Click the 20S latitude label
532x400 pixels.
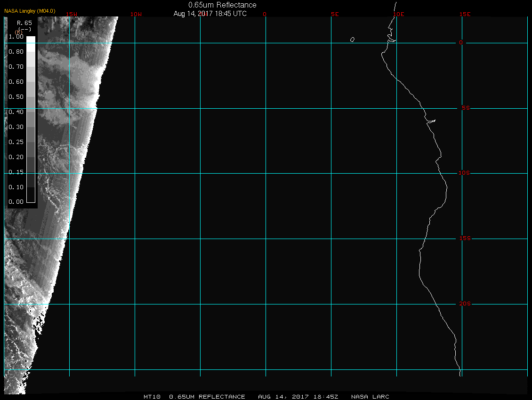click(465, 304)
